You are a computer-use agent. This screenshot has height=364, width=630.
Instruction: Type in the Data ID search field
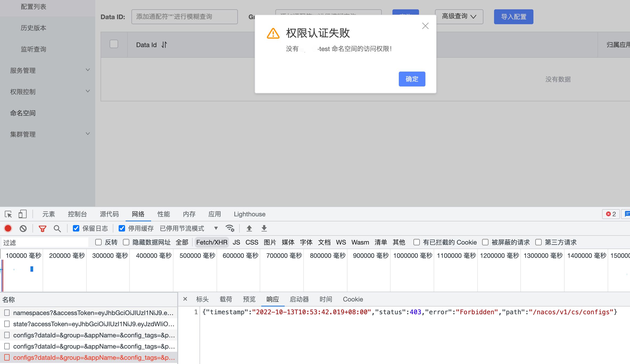(x=184, y=16)
